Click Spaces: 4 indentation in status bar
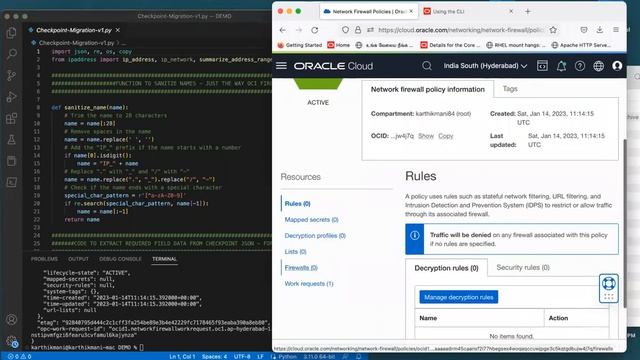Image resolution: width=640 pixels, height=360 pixels. tap(214, 356)
